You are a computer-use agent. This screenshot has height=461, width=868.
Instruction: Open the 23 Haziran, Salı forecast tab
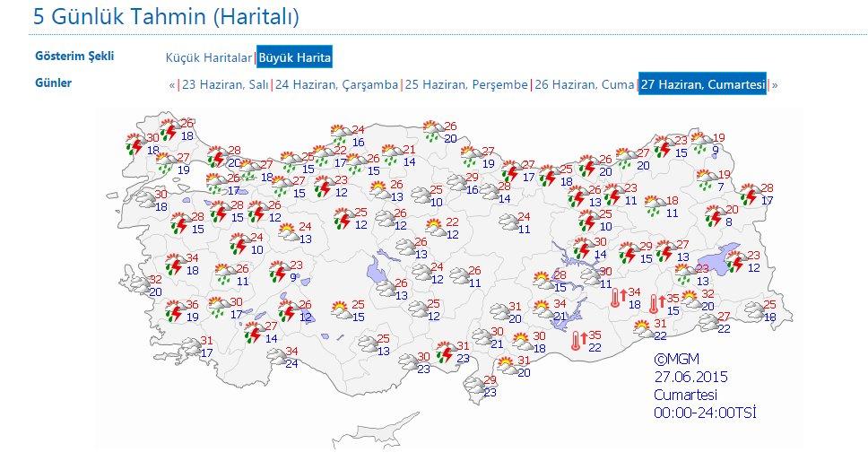[225, 84]
